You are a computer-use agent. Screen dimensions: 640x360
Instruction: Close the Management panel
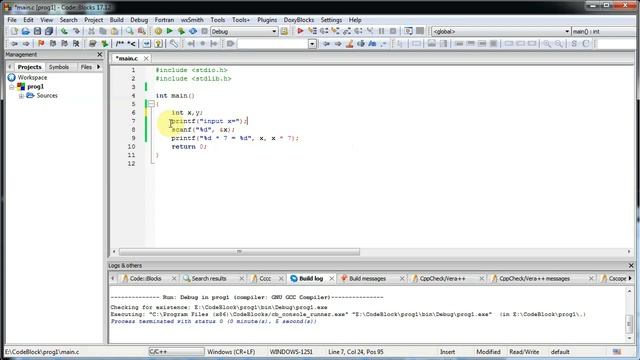coord(100,54)
